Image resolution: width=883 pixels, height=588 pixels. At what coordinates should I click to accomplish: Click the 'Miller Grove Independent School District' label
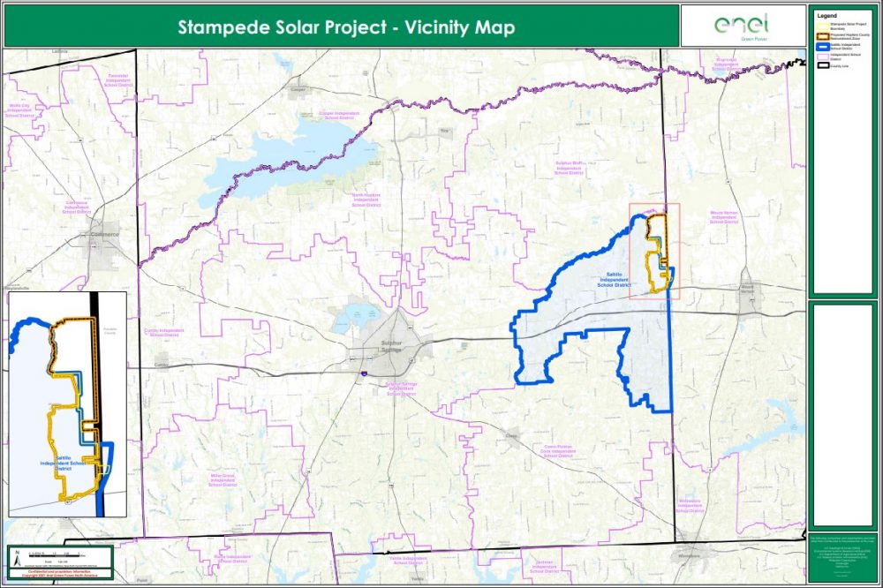point(223,480)
